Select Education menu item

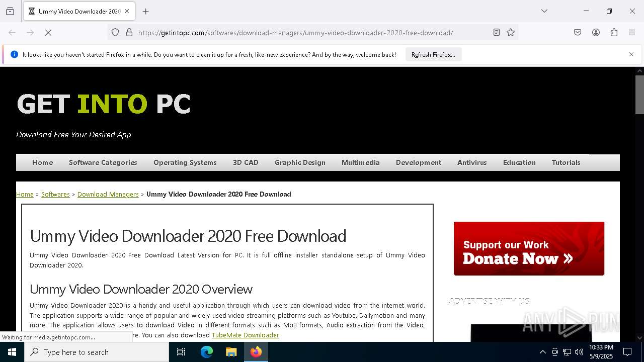519,162
